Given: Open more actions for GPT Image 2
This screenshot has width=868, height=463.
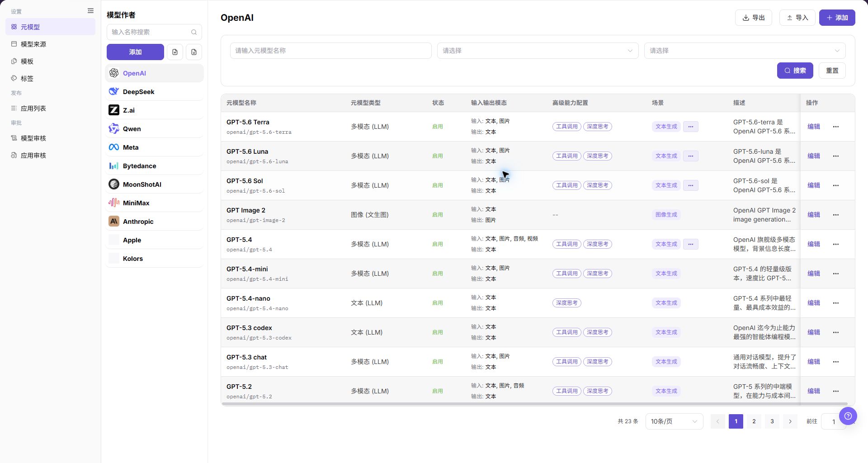Looking at the screenshot, I should 836,215.
